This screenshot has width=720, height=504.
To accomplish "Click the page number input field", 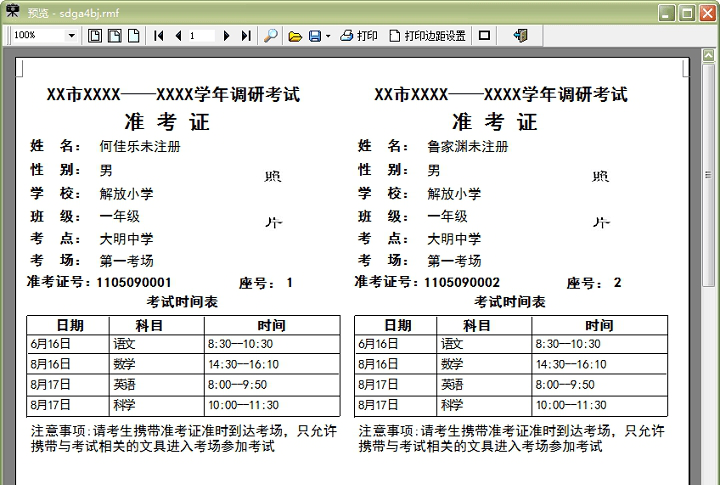I will point(202,35).
